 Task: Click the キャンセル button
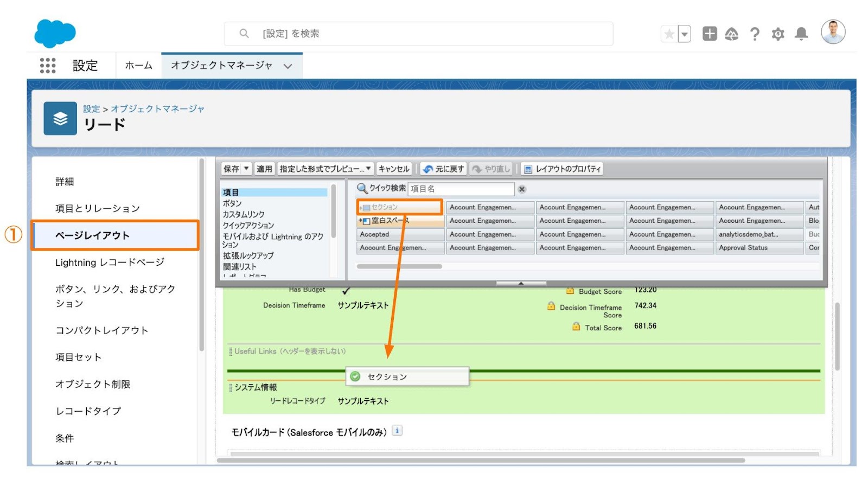point(394,169)
